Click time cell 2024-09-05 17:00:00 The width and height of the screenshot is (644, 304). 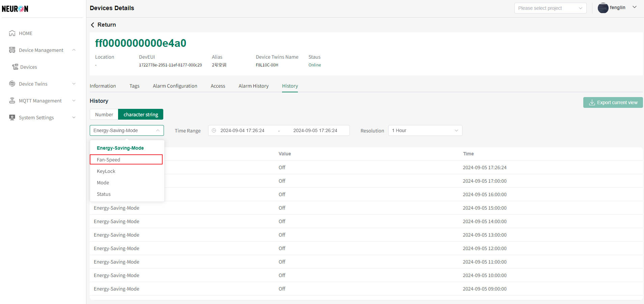(x=484, y=181)
